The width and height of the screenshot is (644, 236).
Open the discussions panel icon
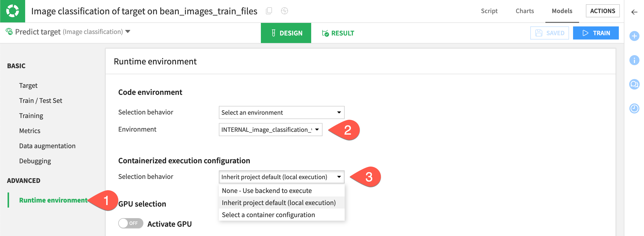(634, 85)
